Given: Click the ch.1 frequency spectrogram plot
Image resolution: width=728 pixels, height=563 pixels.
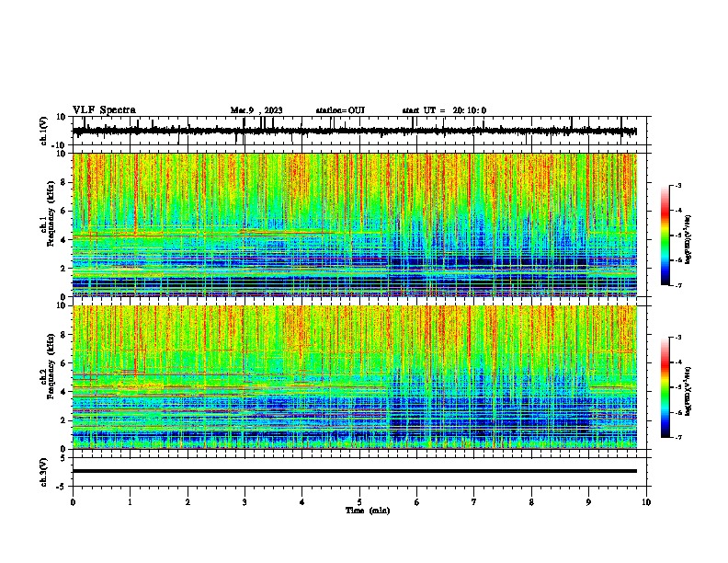Looking at the screenshot, I should [355, 224].
